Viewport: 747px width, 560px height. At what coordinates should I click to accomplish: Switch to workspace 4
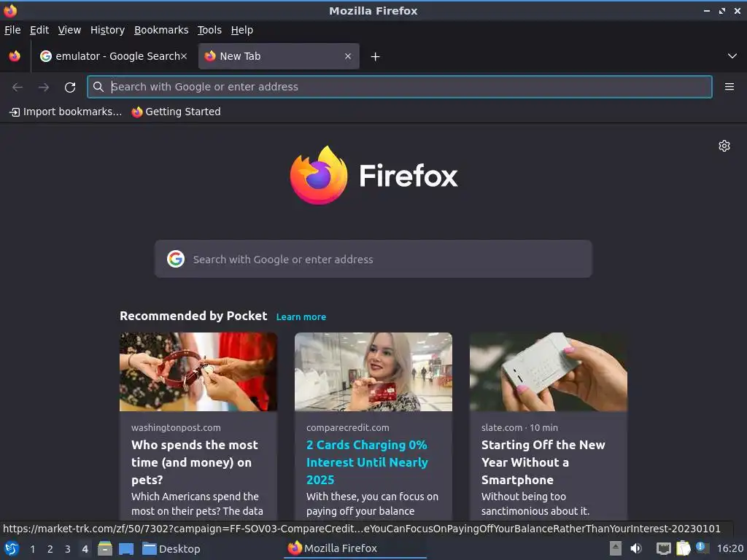(85, 549)
